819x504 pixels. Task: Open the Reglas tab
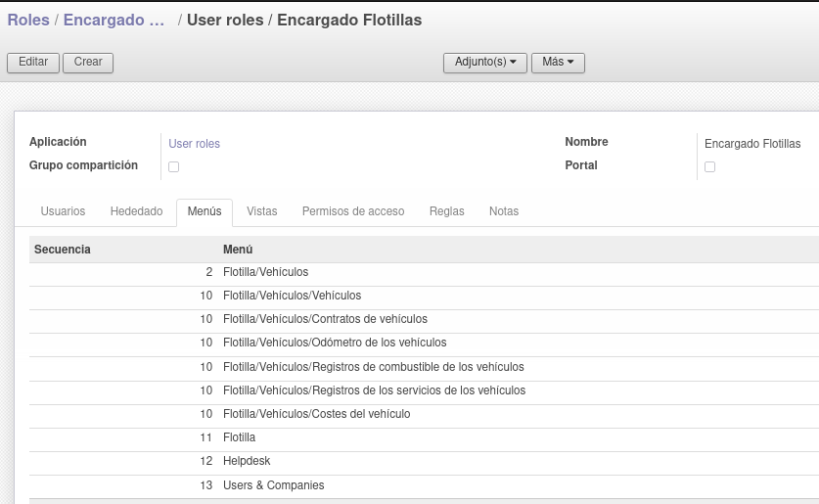(446, 211)
